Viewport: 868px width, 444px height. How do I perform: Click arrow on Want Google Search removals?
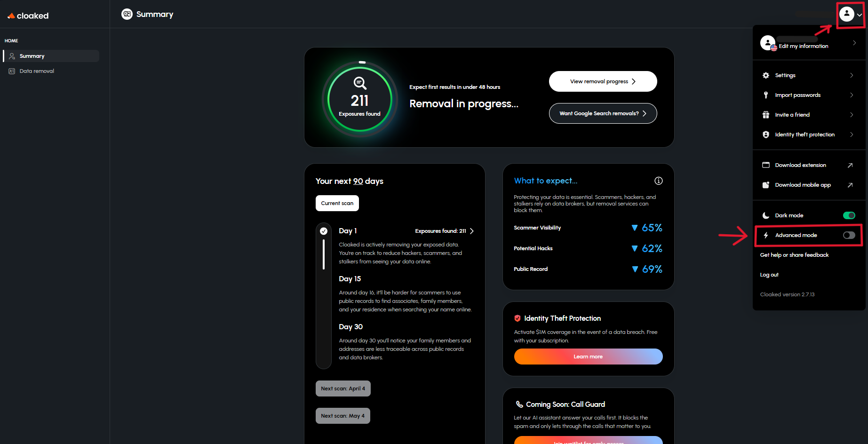pyautogui.click(x=644, y=113)
